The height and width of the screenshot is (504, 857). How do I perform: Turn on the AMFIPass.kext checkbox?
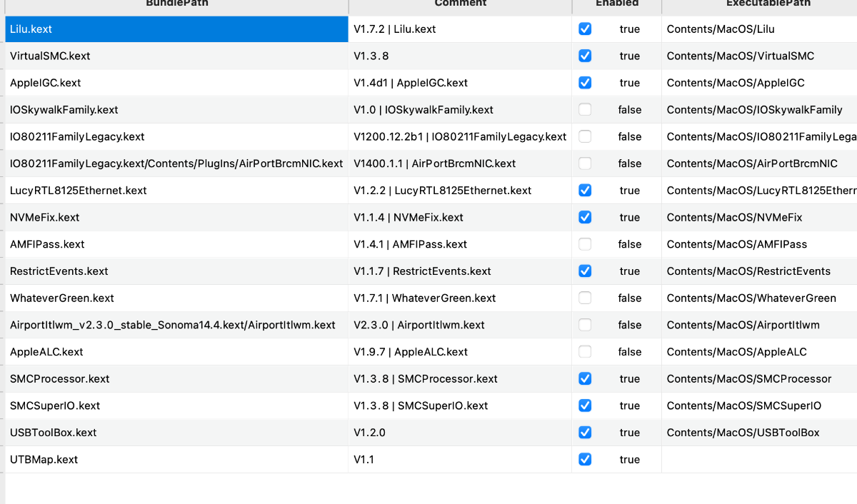coord(585,244)
